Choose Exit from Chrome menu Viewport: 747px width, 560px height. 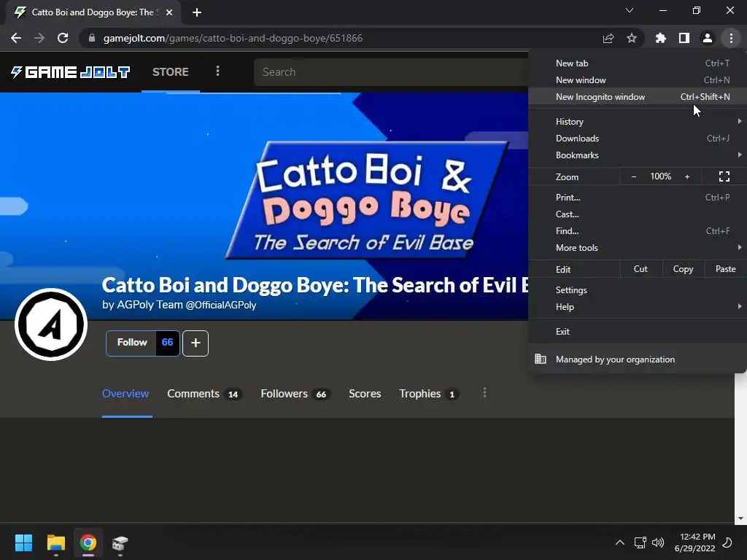(638, 332)
